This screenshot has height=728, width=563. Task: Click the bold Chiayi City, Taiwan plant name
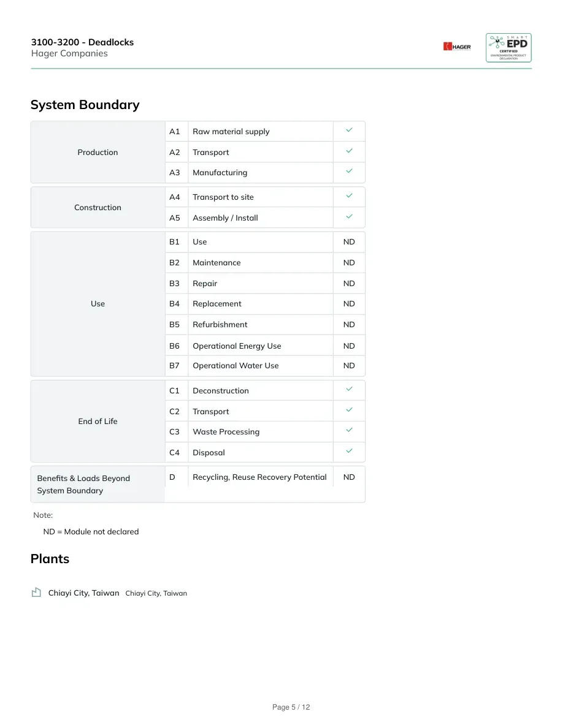pos(83,593)
